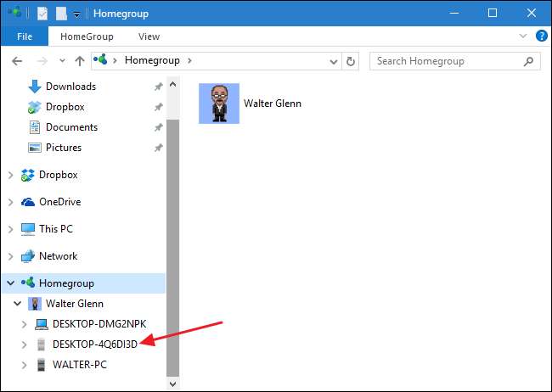
Task: Collapse the Walter Glenn tree node
Action: click(x=17, y=303)
